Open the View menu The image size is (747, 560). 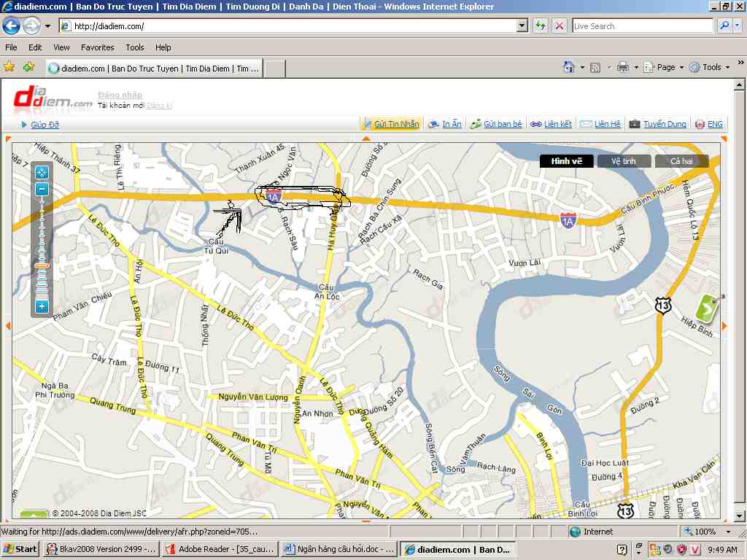[x=61, y=47]
